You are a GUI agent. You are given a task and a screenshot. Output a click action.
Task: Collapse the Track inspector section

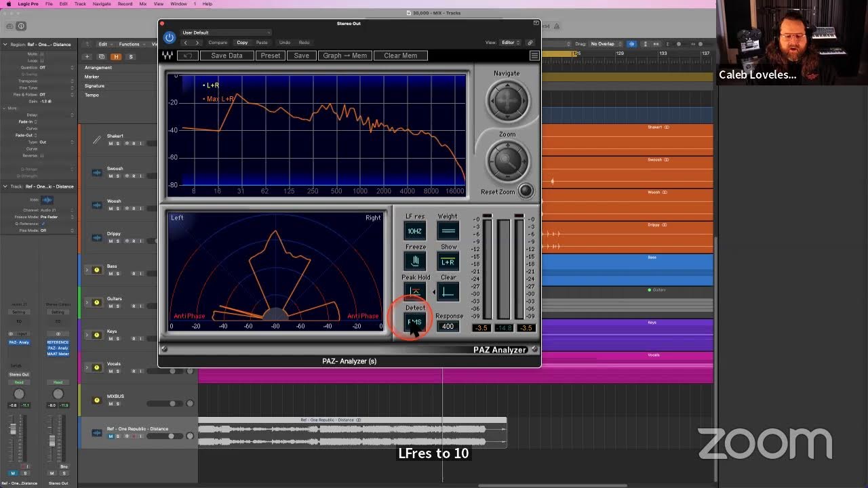[5, 186]
